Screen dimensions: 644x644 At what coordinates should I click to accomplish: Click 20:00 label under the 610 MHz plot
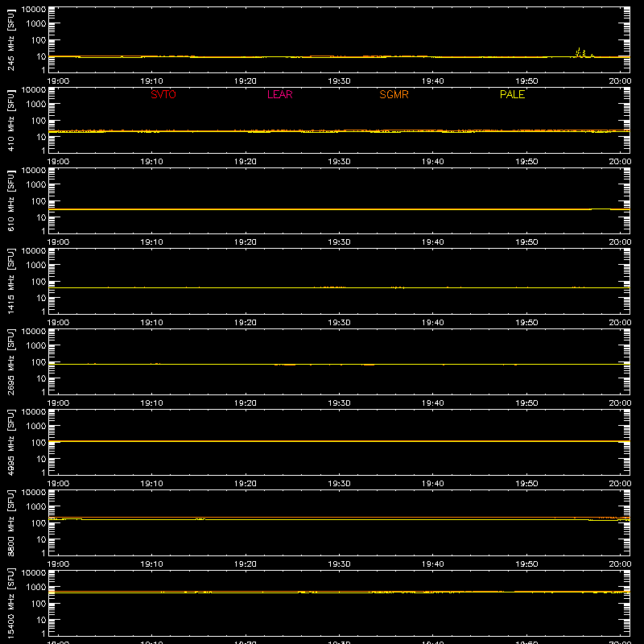(620, 242)
